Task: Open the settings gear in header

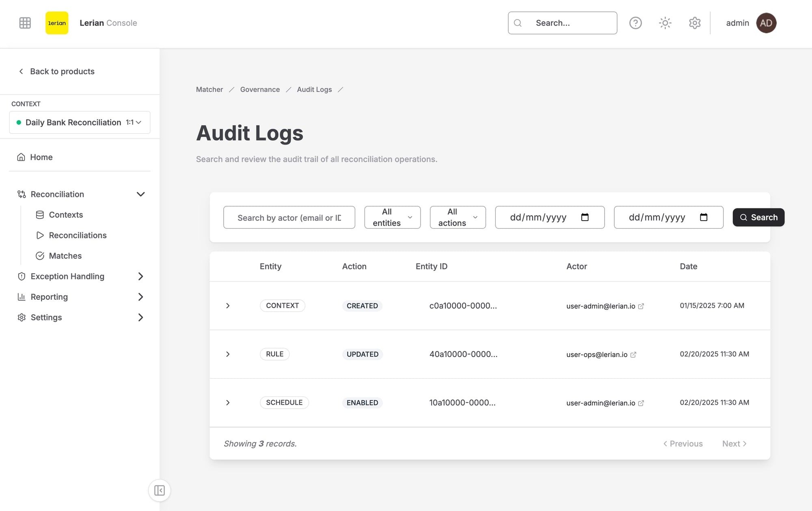Action: pos(695,23)
